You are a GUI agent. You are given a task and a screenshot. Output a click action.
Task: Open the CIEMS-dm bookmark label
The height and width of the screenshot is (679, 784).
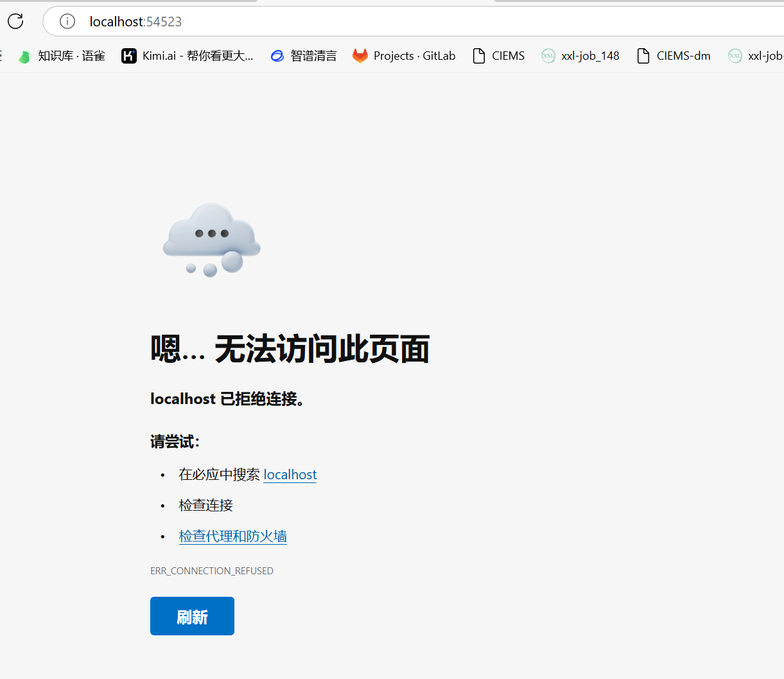click(x=683, y=56)
